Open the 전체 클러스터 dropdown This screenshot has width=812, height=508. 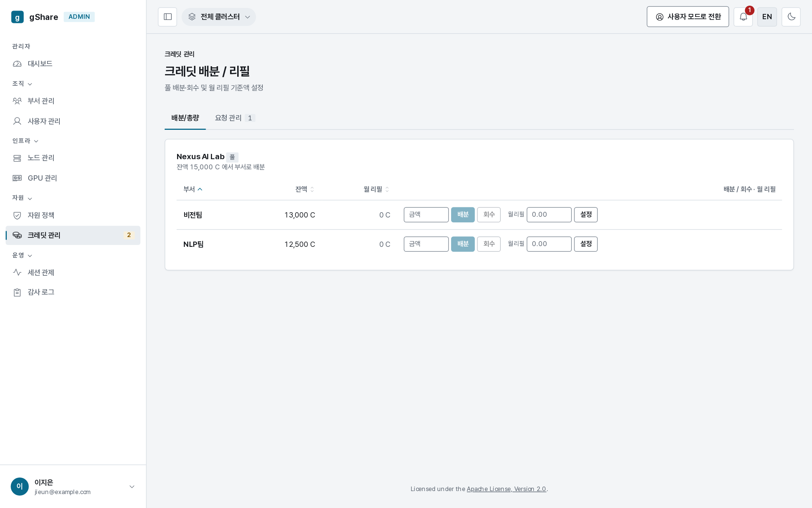pos(219,17)
